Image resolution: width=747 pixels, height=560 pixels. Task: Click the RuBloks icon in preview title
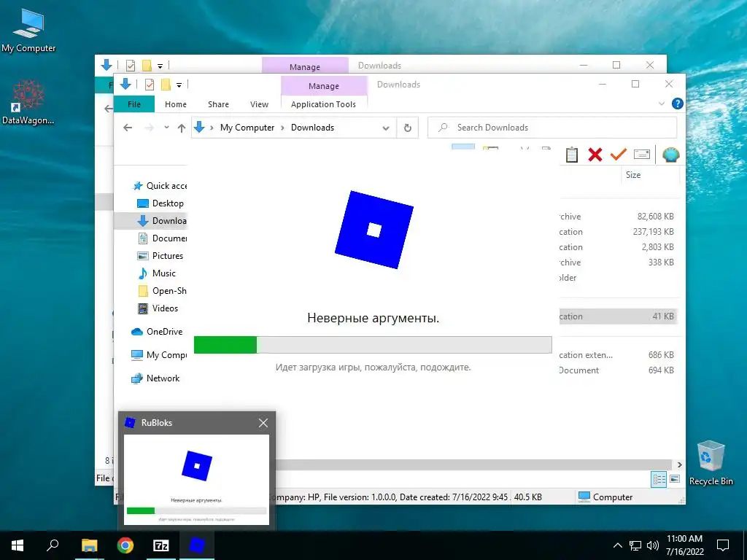pos(130,422)
